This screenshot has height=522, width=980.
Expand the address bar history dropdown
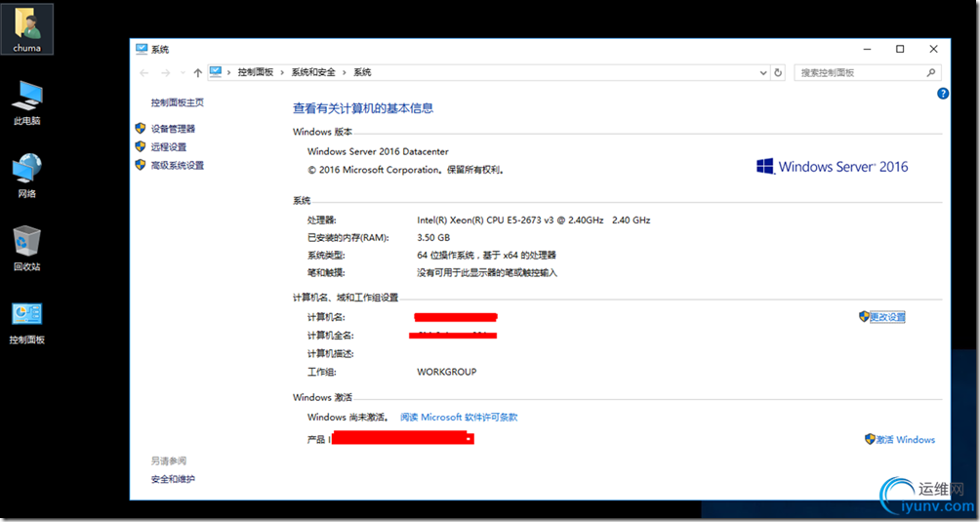[763, 73]
